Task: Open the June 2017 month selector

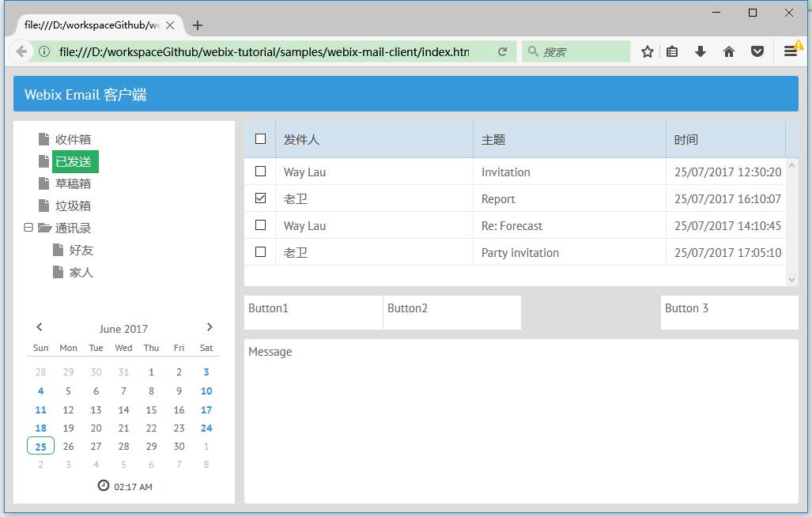Action: point(123,329)
